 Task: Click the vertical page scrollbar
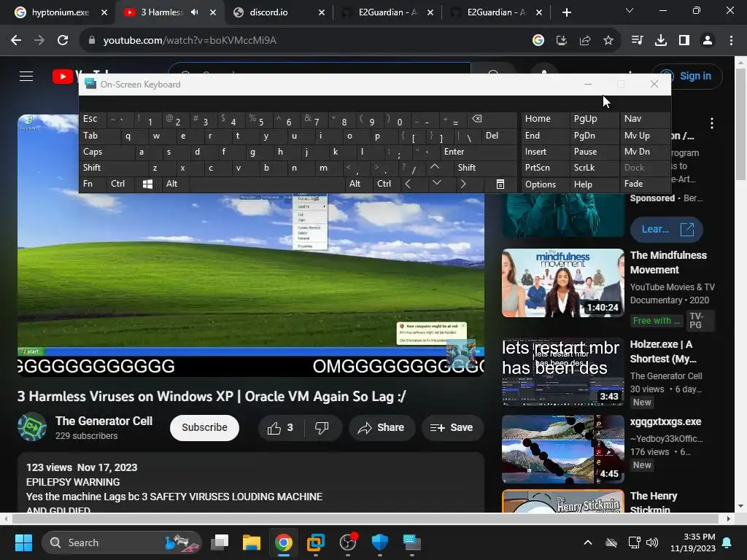coord(740,124)
